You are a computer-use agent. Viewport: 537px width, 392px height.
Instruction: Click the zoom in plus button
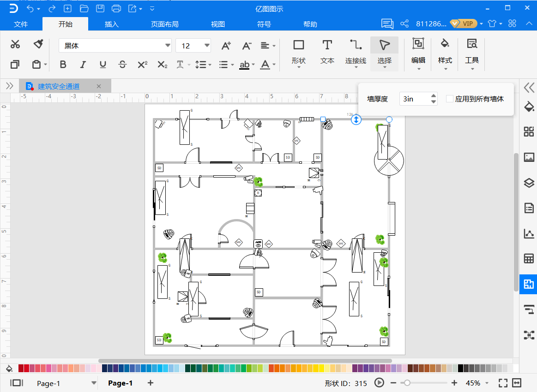[x=454, y=383]
